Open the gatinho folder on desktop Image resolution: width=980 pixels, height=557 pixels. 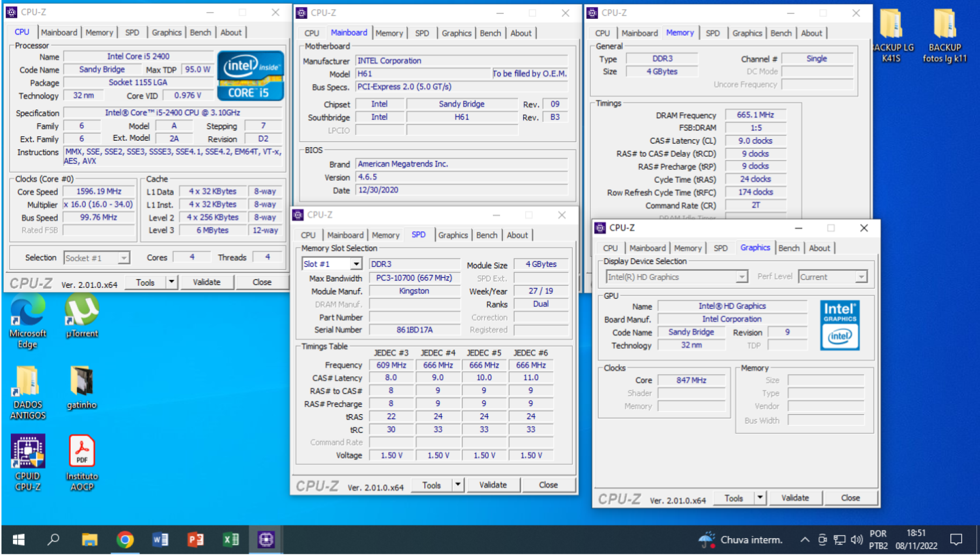point(81,388)
